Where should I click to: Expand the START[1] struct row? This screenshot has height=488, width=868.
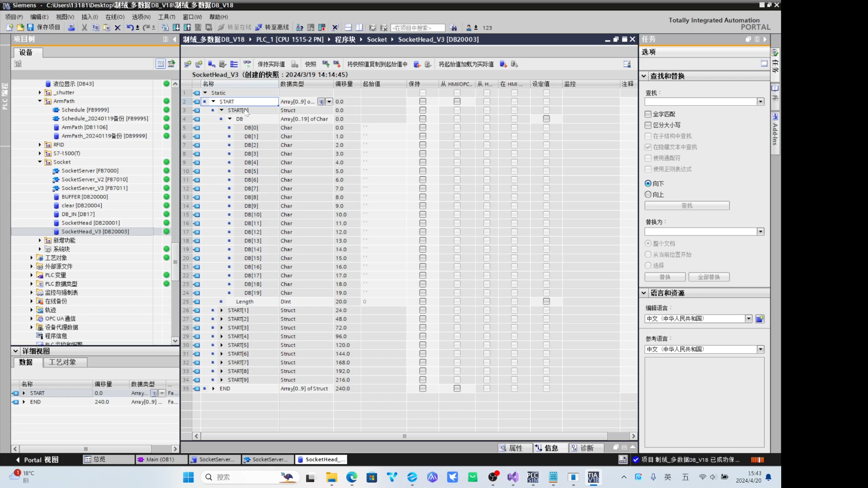(x=222, y=310)
